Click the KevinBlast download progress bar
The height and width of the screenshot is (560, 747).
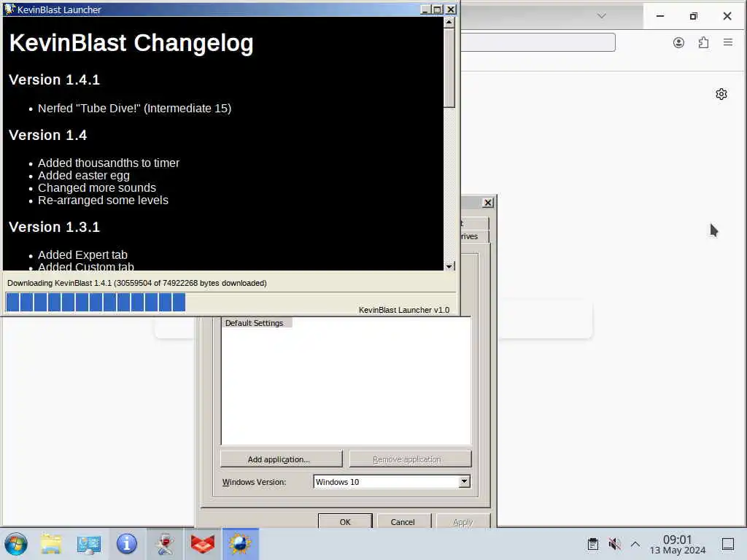point(230,303)
